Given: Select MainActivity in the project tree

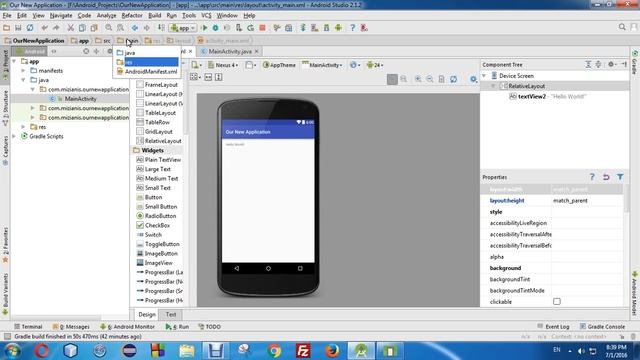Looking at the screenshot, I should pos(80,99).
